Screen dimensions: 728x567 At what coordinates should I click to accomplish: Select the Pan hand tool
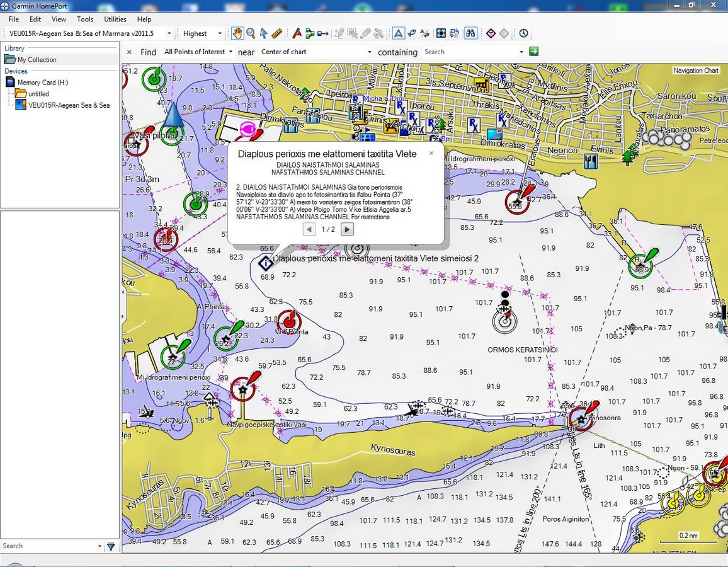click(237, 33)
